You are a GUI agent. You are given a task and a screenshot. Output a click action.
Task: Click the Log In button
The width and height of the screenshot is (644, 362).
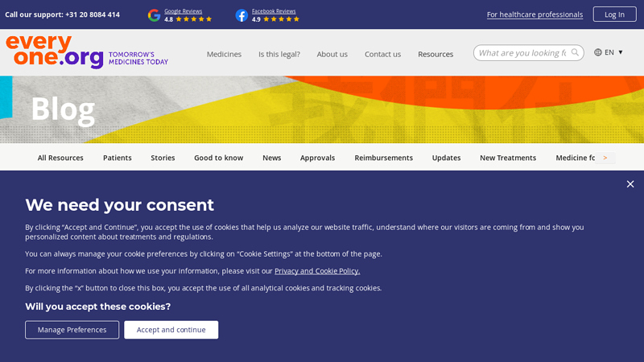pyautogui.click(x=614, y=14)
